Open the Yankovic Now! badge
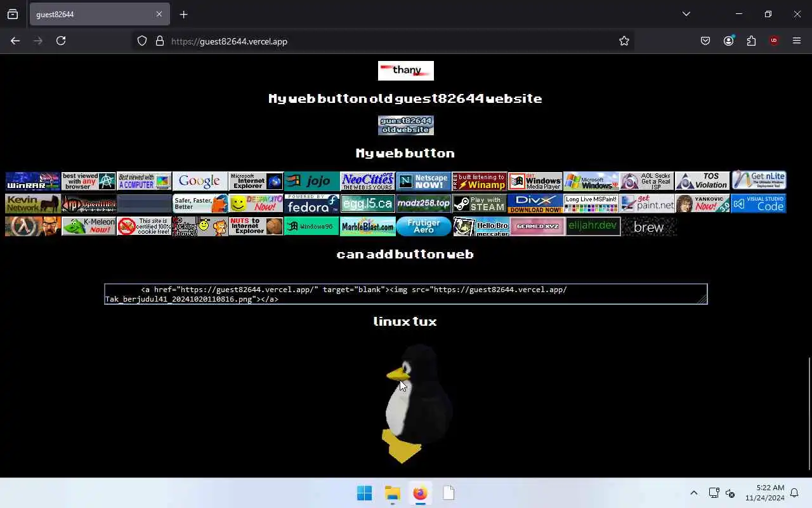 coord(702,204)
